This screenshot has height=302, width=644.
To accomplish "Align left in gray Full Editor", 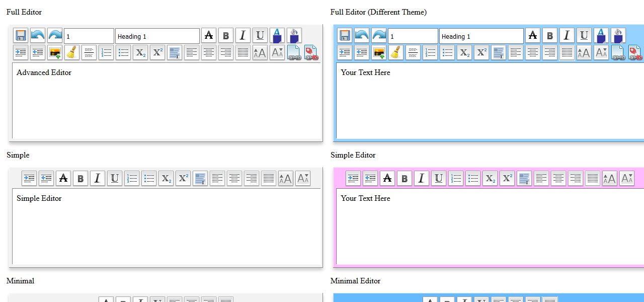I will click(x=192, y=52).
